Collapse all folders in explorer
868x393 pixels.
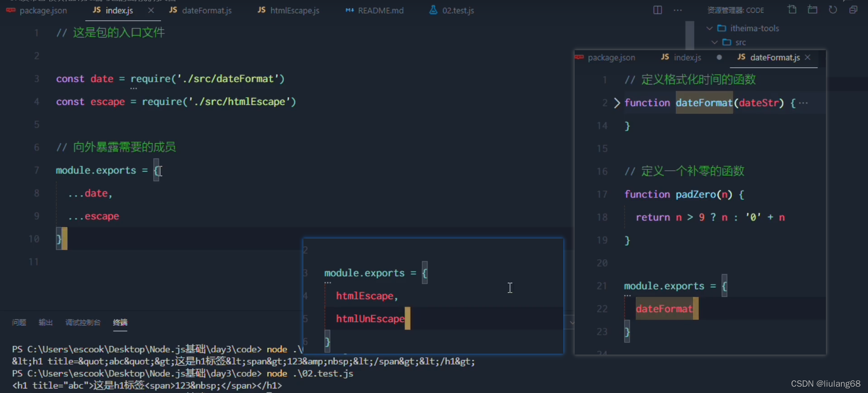853,9
